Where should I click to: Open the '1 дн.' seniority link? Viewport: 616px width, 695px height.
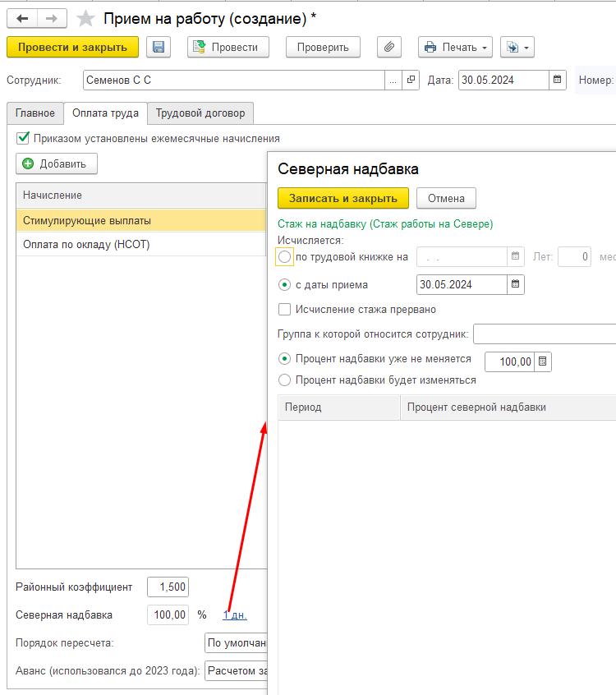[x=234, y=614]
